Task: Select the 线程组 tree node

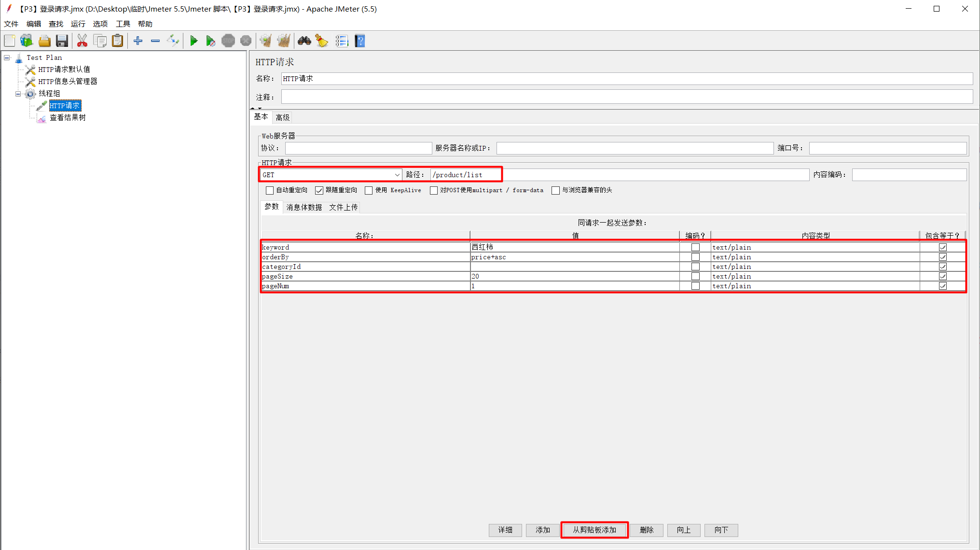Action: pos(49,94)
